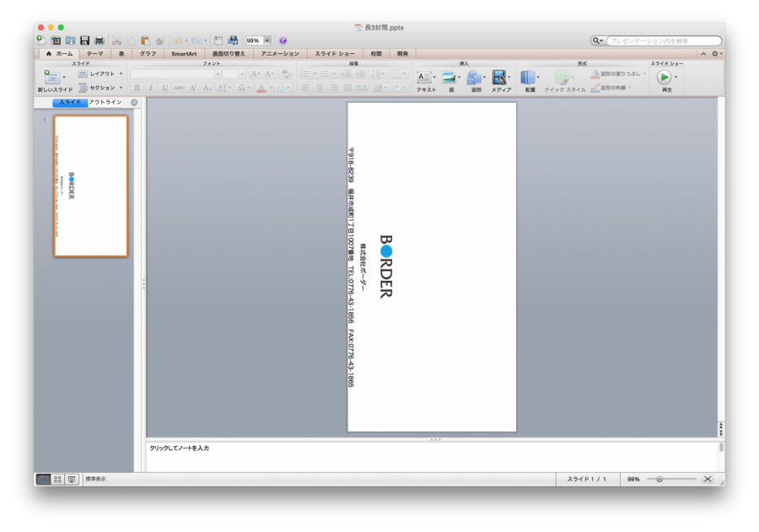
Task: Open the ホーム ribbon tab
Action: (59, 54)
